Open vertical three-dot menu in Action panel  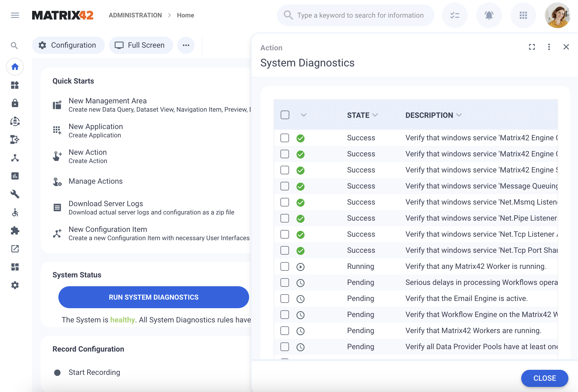[549, 47]
